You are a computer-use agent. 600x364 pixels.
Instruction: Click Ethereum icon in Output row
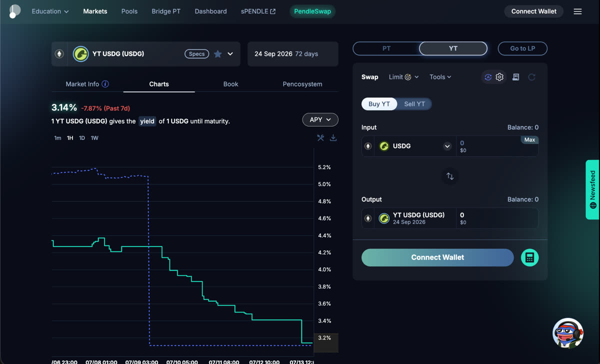368,218
